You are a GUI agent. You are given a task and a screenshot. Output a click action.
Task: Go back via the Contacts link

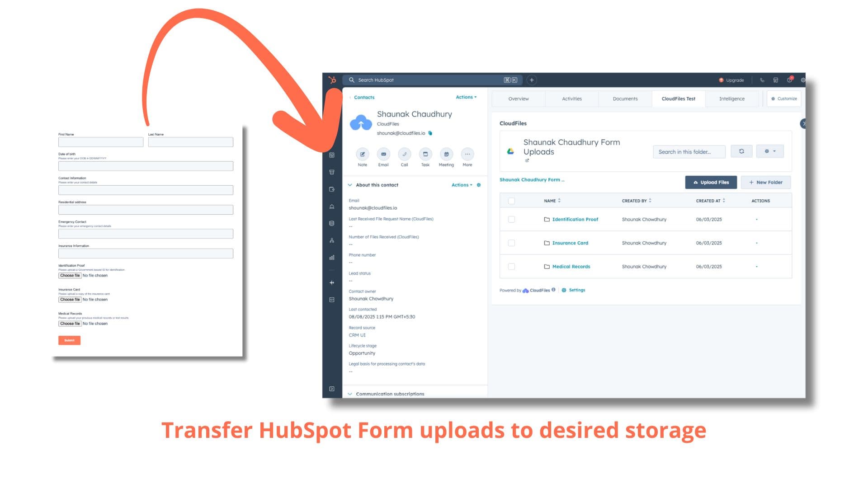(364, 97)
